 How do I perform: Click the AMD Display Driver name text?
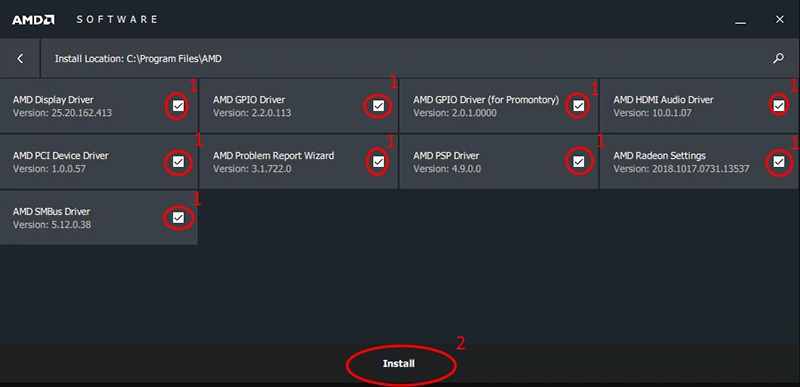pos(53,100)
